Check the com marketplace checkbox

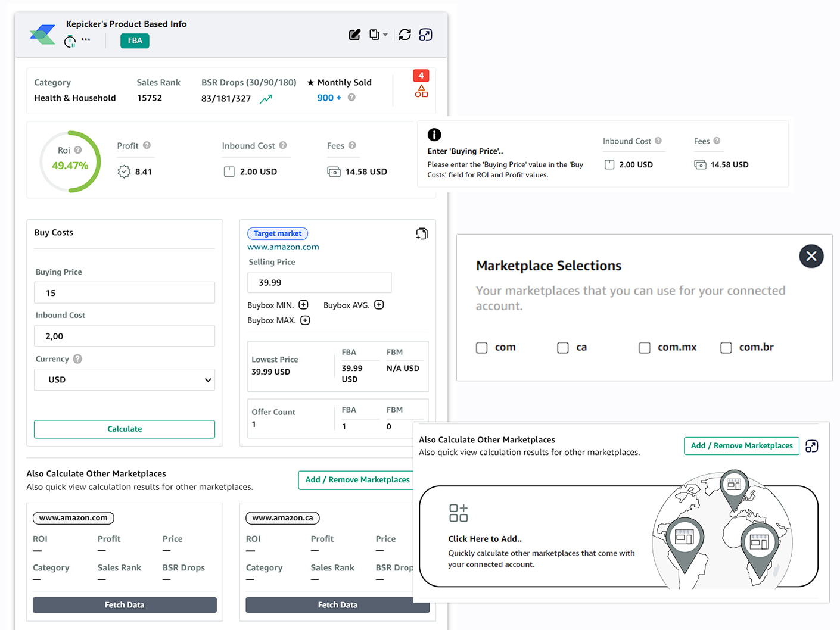pyautogui.click(x=481, y=347)
